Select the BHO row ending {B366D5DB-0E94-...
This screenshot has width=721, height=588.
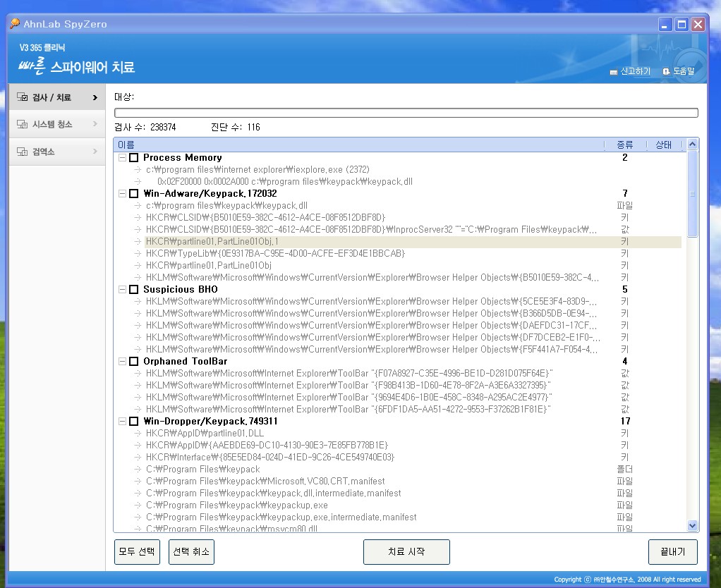click(x=413, y=313)
